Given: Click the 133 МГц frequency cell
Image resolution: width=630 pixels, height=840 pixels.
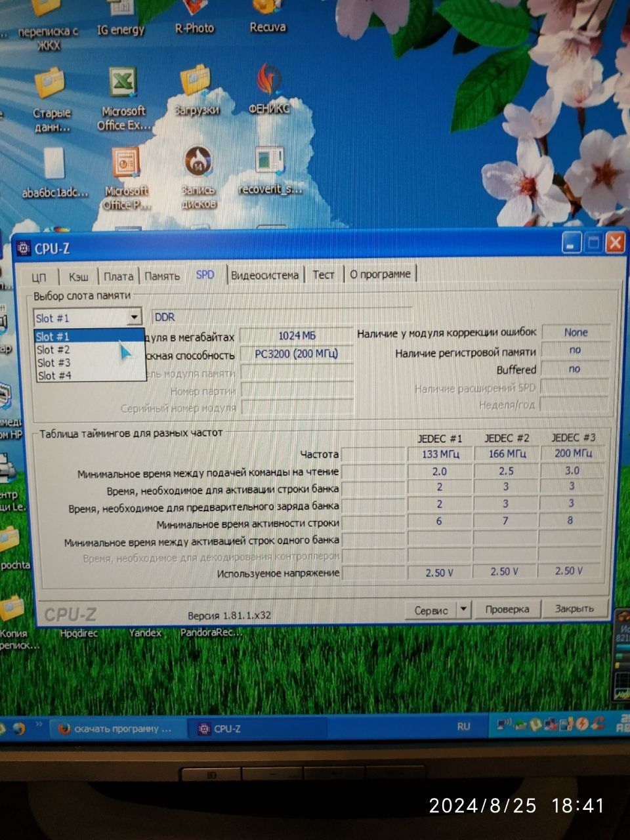Looking at the screenshot, I should click(x=440, y=454).
